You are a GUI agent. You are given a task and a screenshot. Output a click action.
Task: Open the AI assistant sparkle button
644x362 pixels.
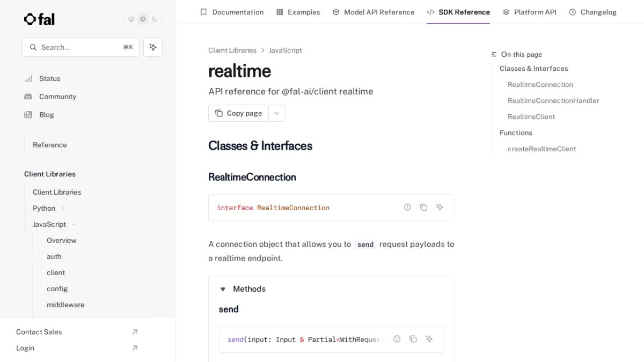[x=153, y=47]
